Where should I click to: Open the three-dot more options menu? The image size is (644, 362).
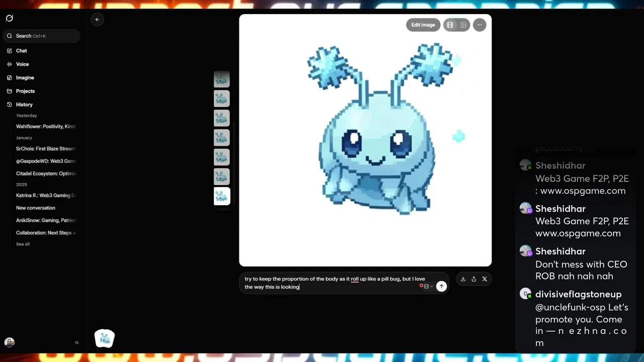[x=479, y=25]
